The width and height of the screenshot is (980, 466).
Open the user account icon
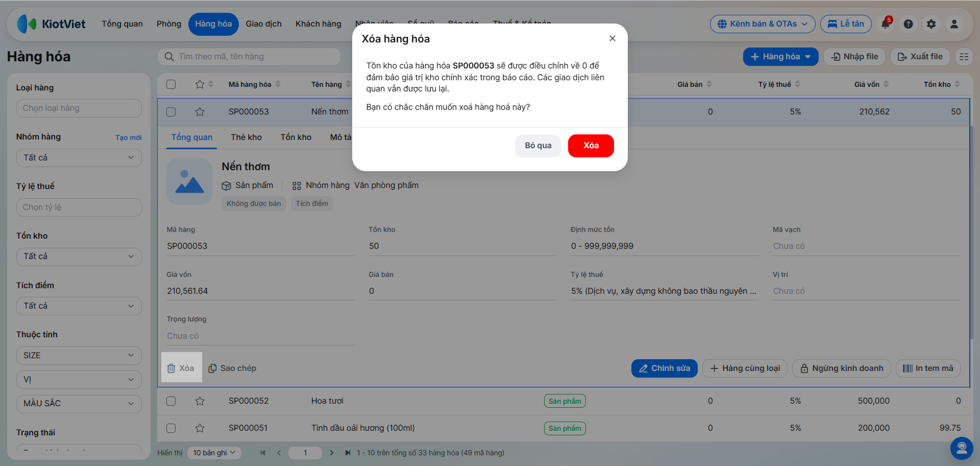coord(954,24)
